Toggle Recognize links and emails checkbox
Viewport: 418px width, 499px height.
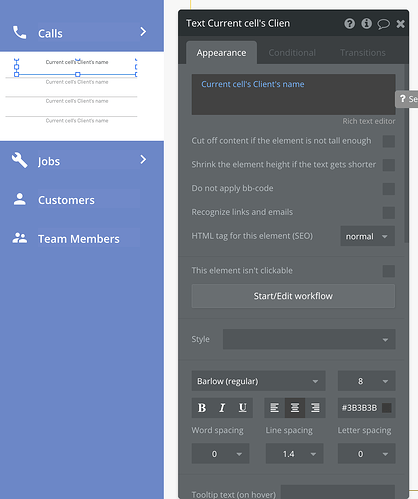coord(389,213)
